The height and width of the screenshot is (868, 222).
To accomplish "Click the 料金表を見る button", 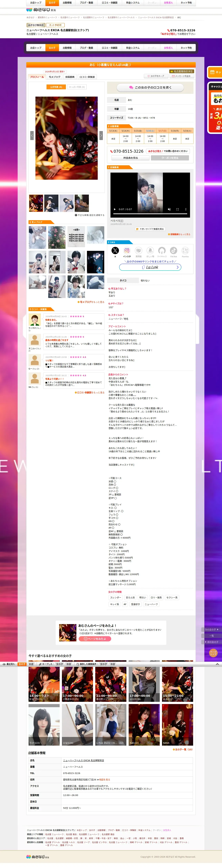I will click(131, 158).
